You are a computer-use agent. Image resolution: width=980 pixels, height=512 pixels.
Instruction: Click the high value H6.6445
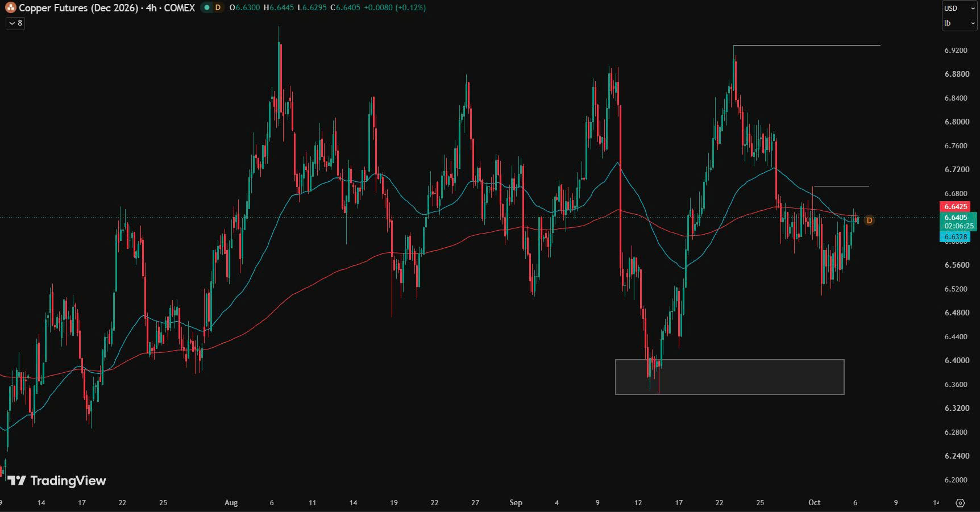point(279,8)
